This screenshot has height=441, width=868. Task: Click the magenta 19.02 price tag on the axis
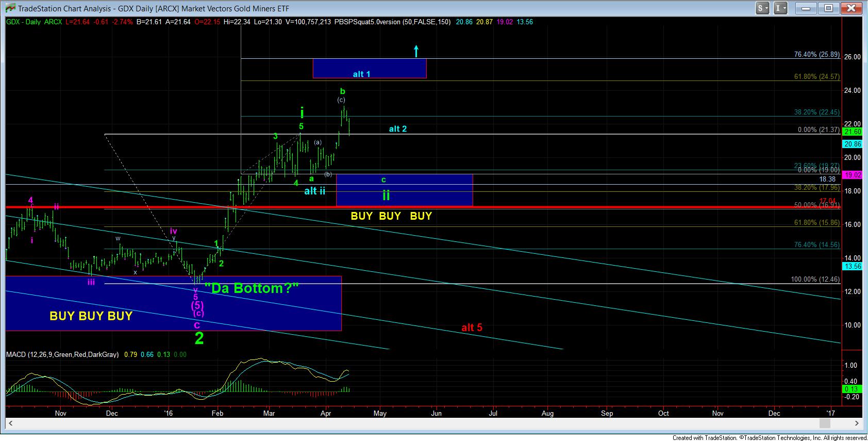pos(852,175)
